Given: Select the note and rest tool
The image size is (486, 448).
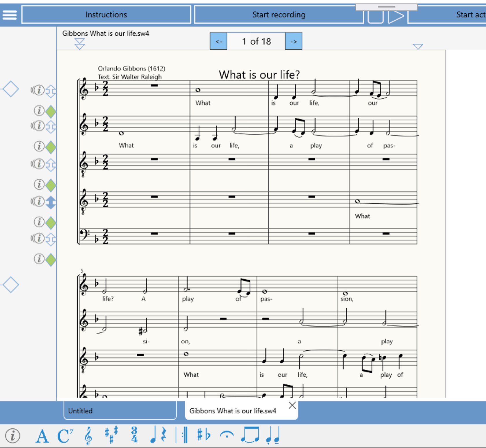Looking at the screenshot, I should [x=158, y=435].
